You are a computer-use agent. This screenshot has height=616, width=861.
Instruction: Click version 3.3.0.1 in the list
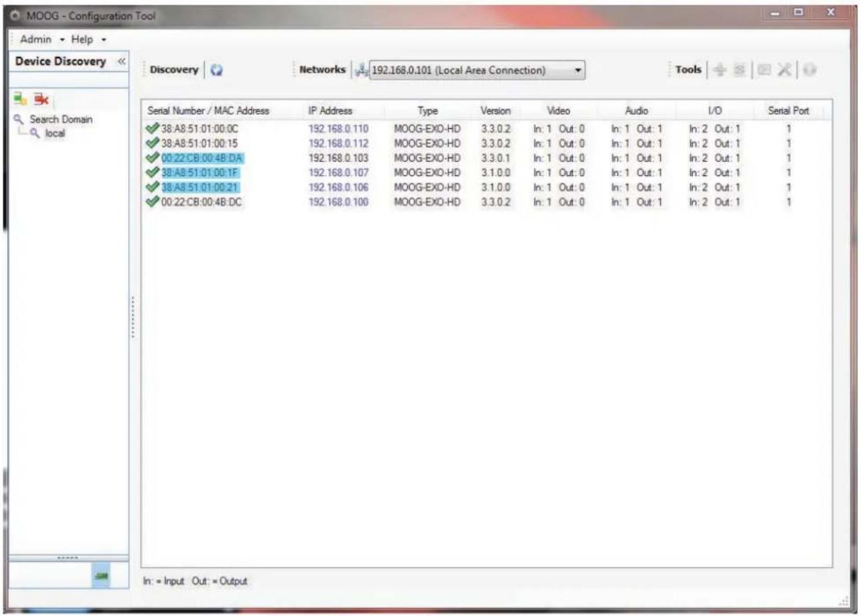(x=496, y=158)
